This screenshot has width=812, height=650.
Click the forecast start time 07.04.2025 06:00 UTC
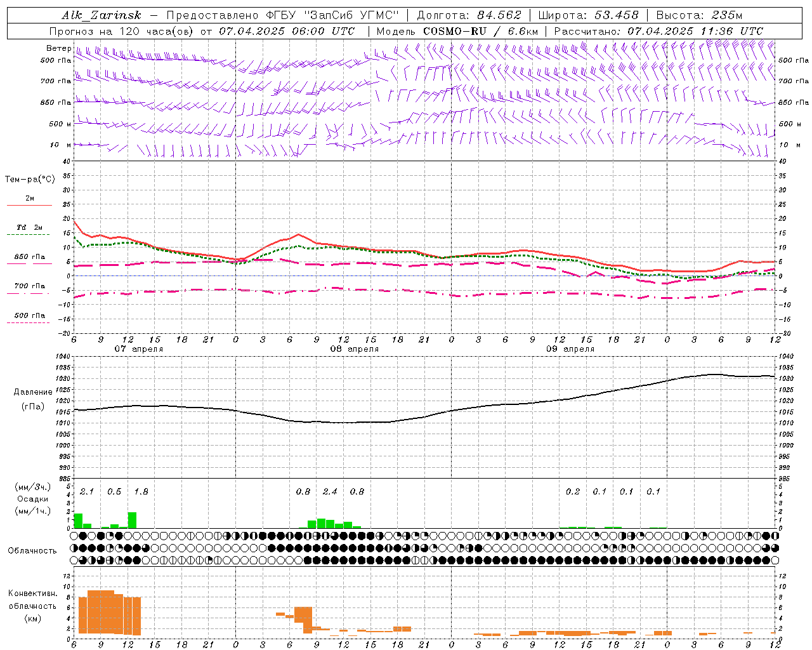coord(287,31)
